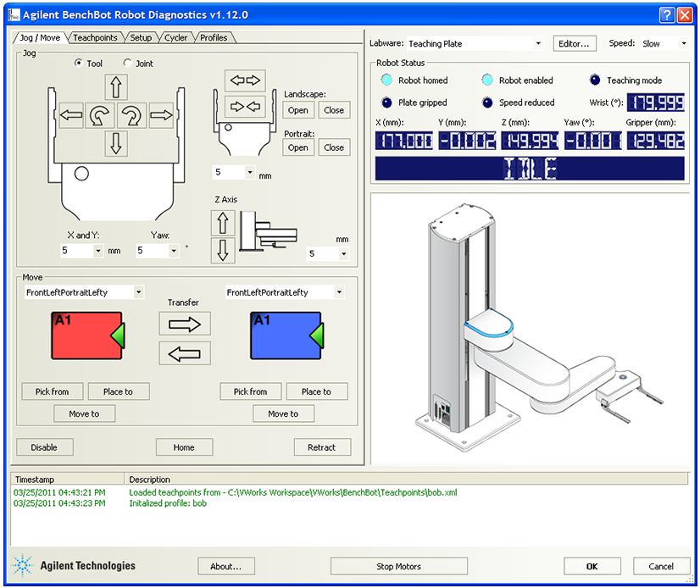Click the jog left arrow icon

pyautogui.click(x=72, y=114)
